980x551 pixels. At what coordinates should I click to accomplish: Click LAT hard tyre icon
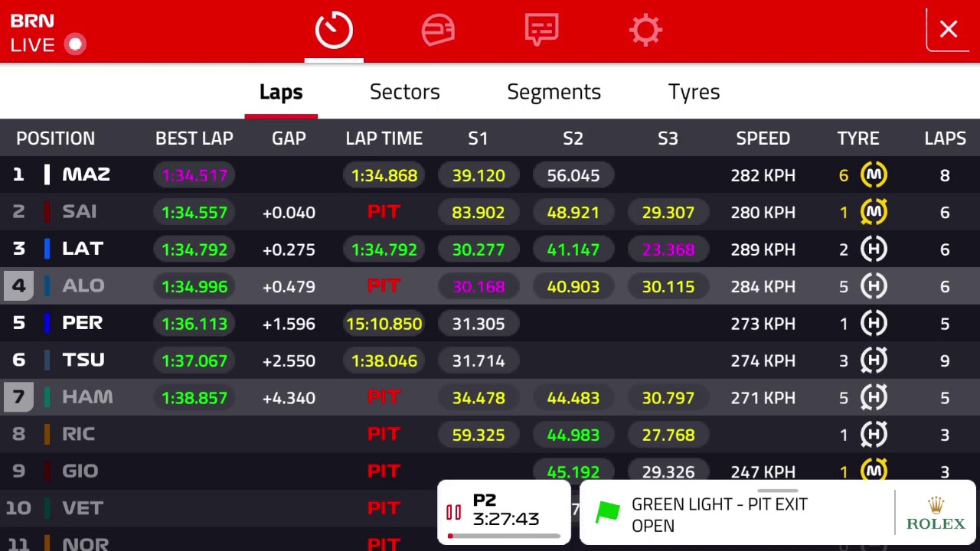[874, 249]
